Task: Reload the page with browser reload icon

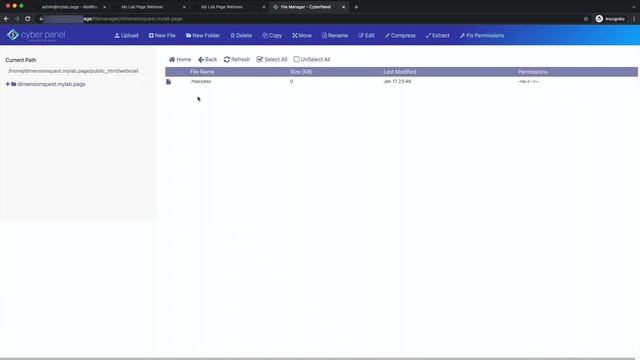Action: click(x=27, y=19)
